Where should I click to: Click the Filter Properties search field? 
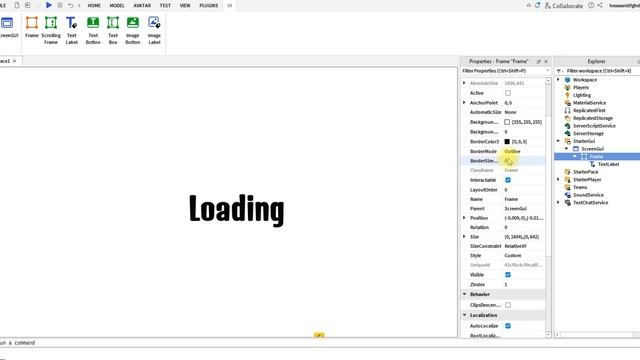point(505,71)
